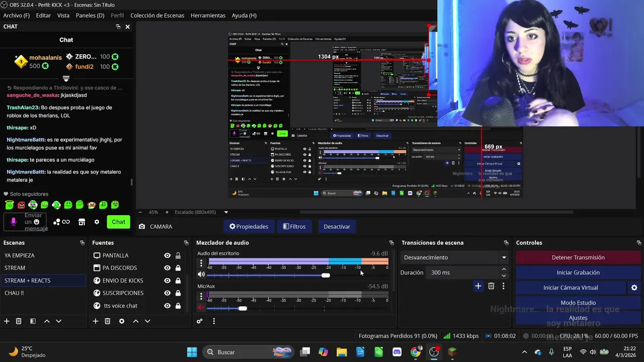Click Detener Transmisión button
Image resolution: width=644 pixels, height=362 pixels.
[578, 257]
